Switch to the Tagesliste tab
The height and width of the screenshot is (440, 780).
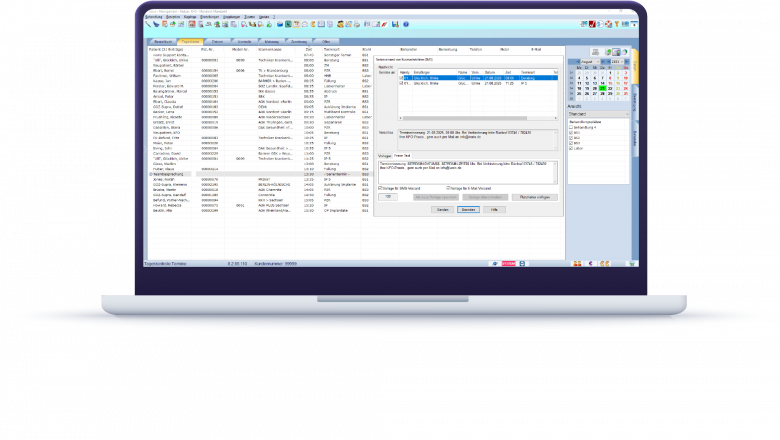pos(190,41)
